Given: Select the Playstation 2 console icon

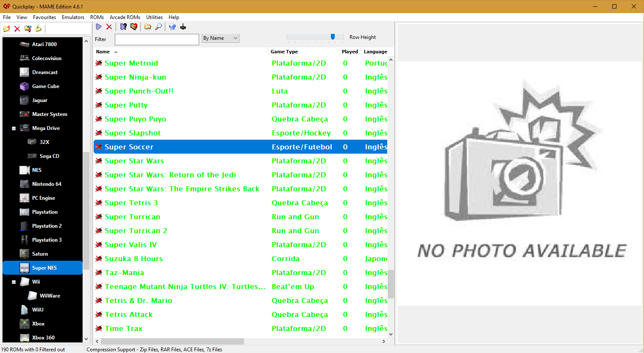Looking at the screenshot, I should pos(25,226).
